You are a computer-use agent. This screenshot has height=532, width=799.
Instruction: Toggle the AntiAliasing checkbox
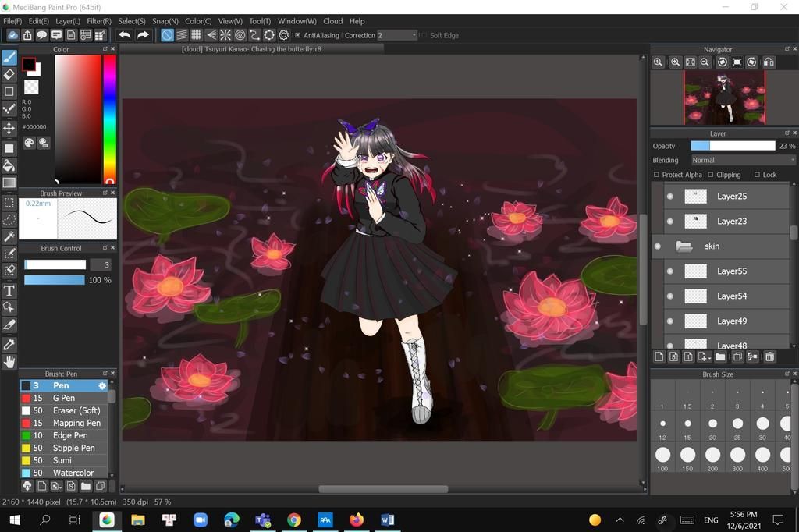(x=297, y=35)
